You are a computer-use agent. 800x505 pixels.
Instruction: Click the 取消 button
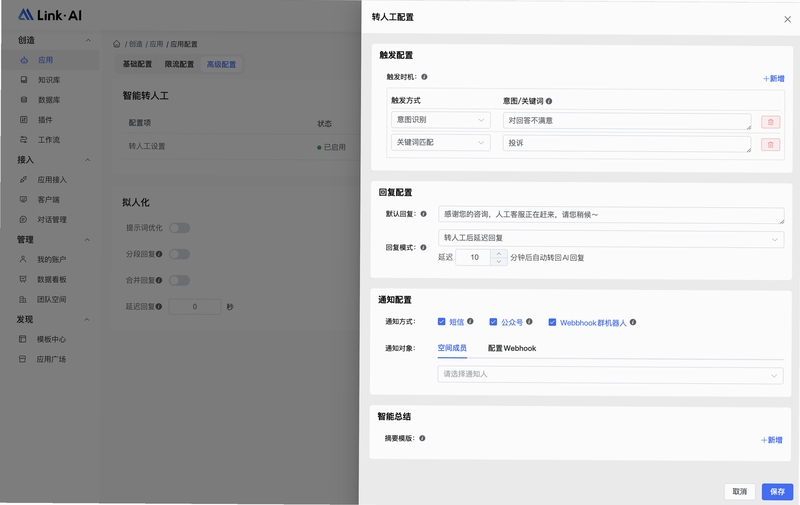[x=739, y=491]
